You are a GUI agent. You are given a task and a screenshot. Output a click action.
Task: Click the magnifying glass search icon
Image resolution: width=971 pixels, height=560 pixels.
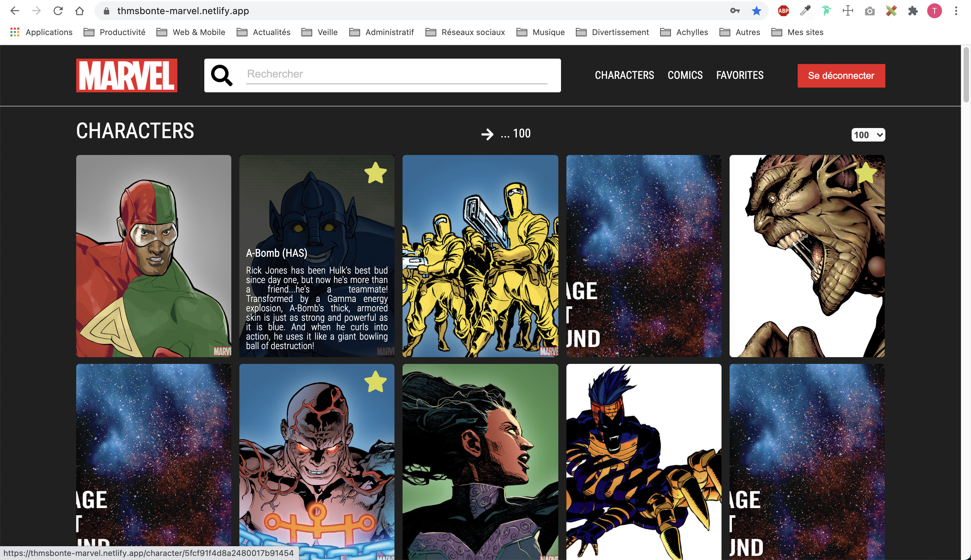tap(222, 75)
